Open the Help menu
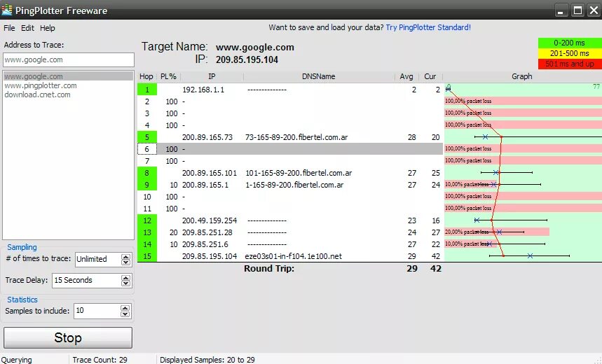The height and width of the screenshot is (364, 602). pyautogui.click(x=47, y=28)
